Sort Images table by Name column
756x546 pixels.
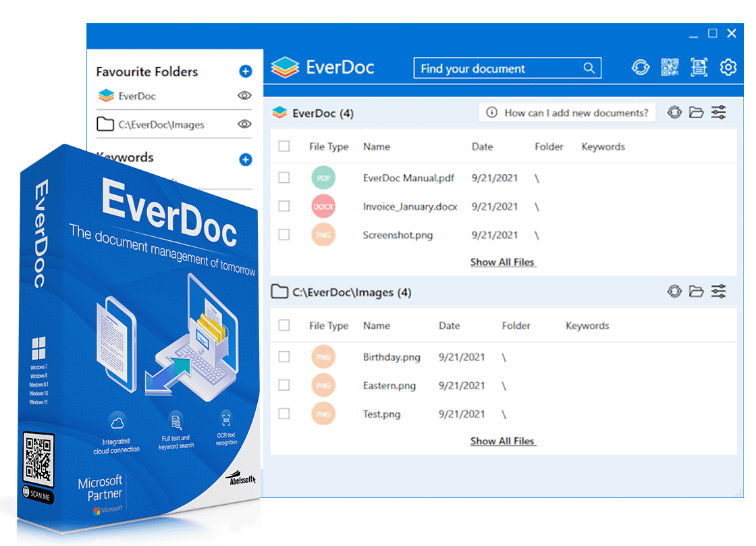coord(377,326)
